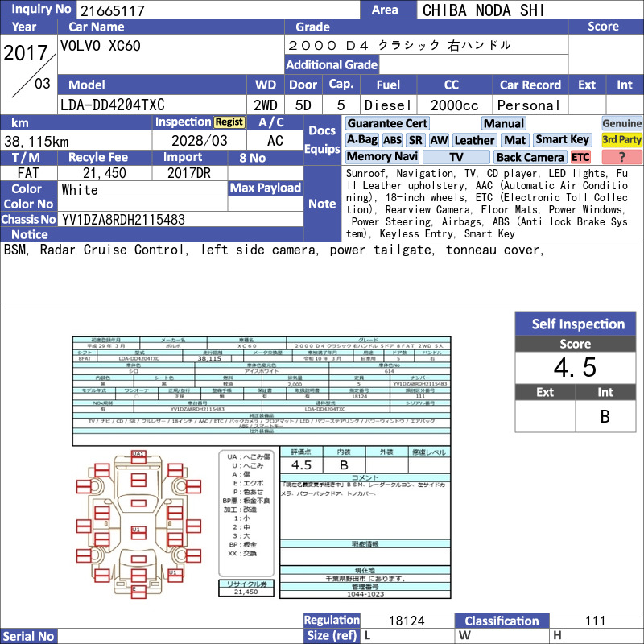Click inspection date 2028/03
Screen dimensions: 644x644
199,141
